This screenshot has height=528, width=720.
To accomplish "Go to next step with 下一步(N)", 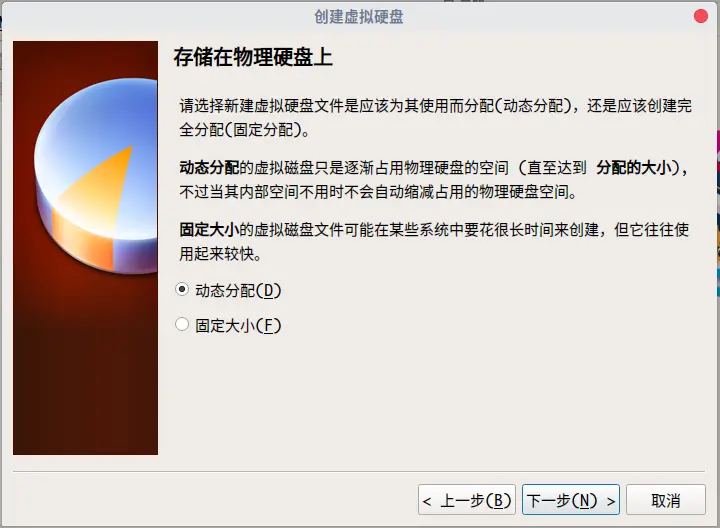I will 571,500.
